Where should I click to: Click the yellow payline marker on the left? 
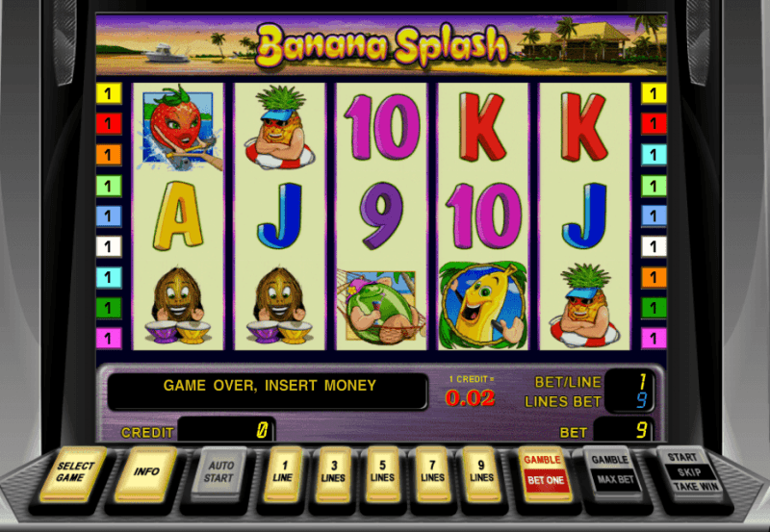(x=109, y=93)
